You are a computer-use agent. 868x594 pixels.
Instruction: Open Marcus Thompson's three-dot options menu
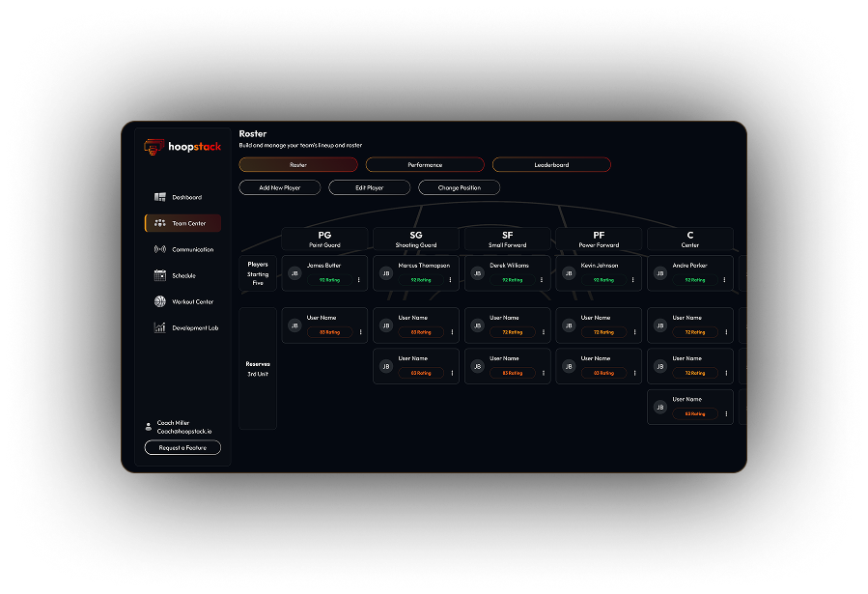click(450, 280)
